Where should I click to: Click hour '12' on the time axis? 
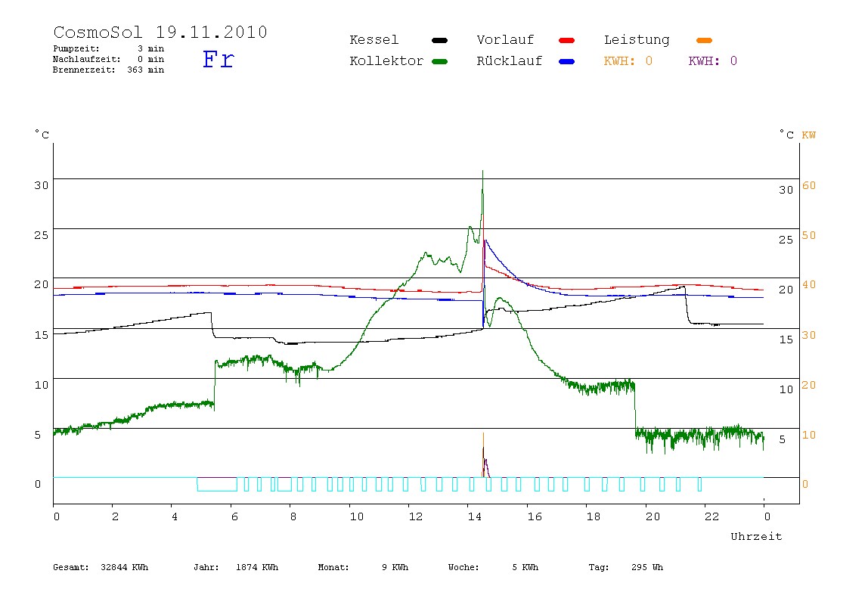tap(416, 516)
